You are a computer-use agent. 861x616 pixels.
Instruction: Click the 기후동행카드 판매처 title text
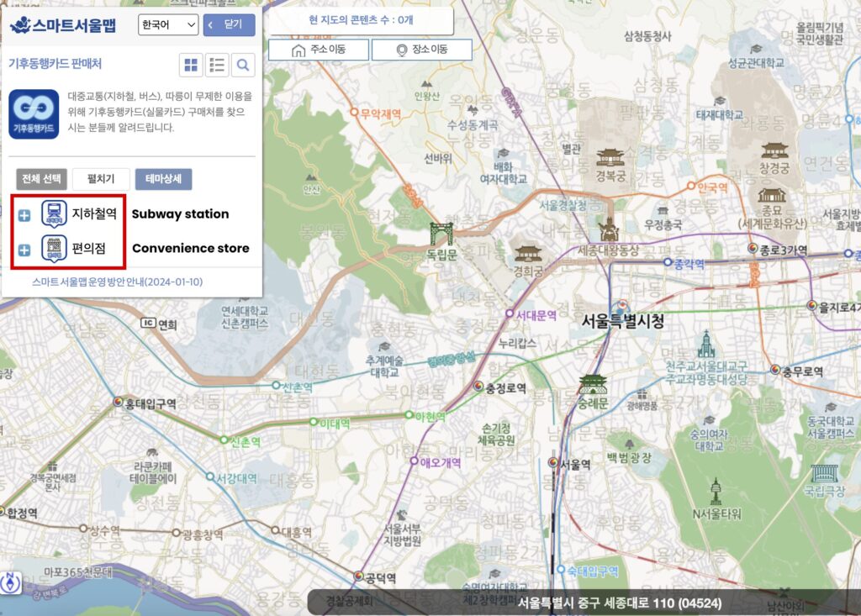click(55, 64)
